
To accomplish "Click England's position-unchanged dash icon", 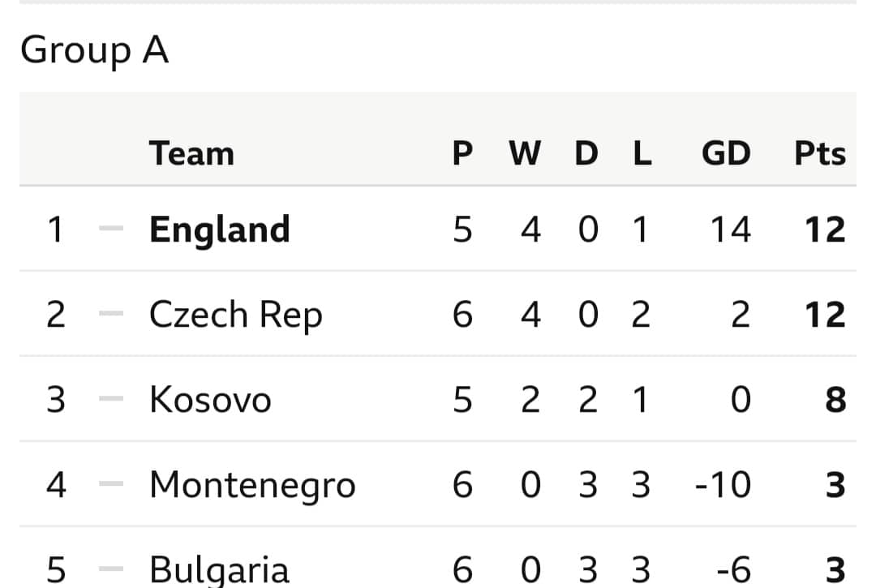I will 110,228.
